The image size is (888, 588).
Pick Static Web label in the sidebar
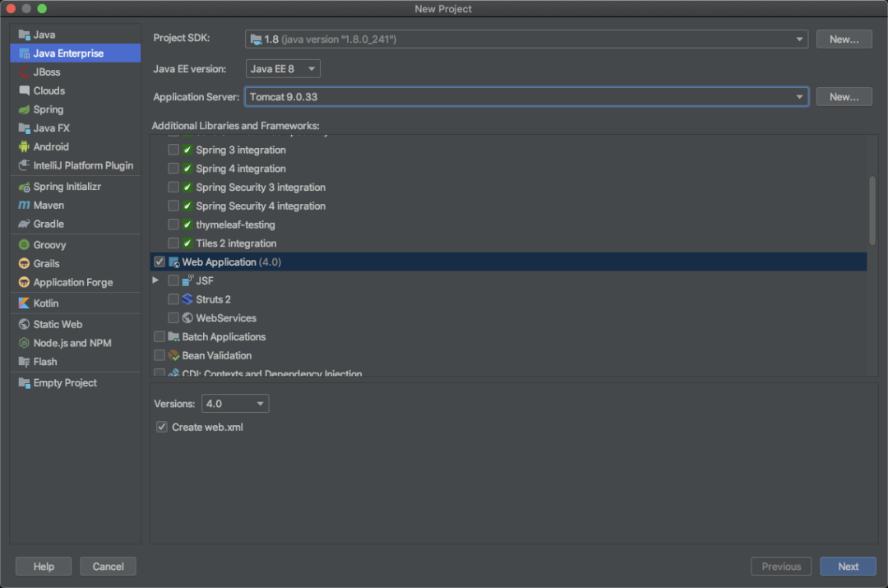point(58,324)
